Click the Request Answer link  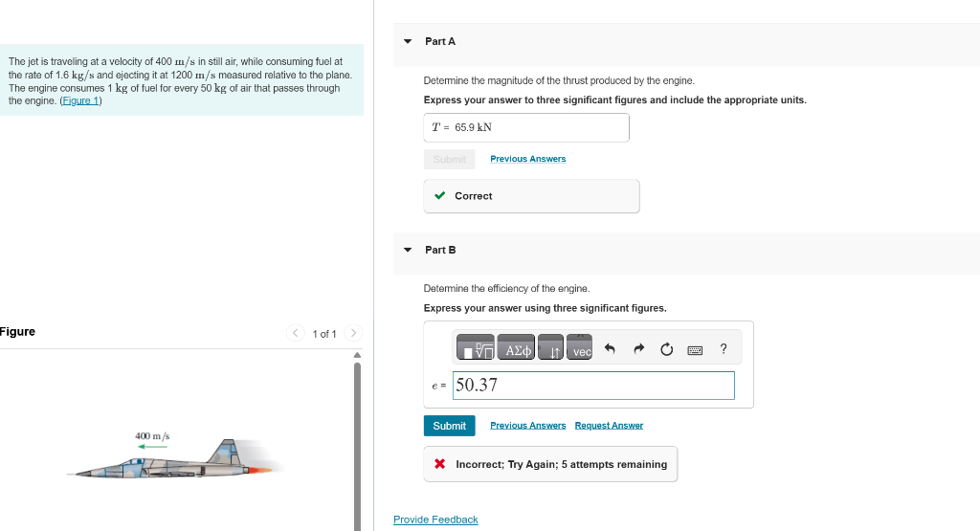point(609,426)
